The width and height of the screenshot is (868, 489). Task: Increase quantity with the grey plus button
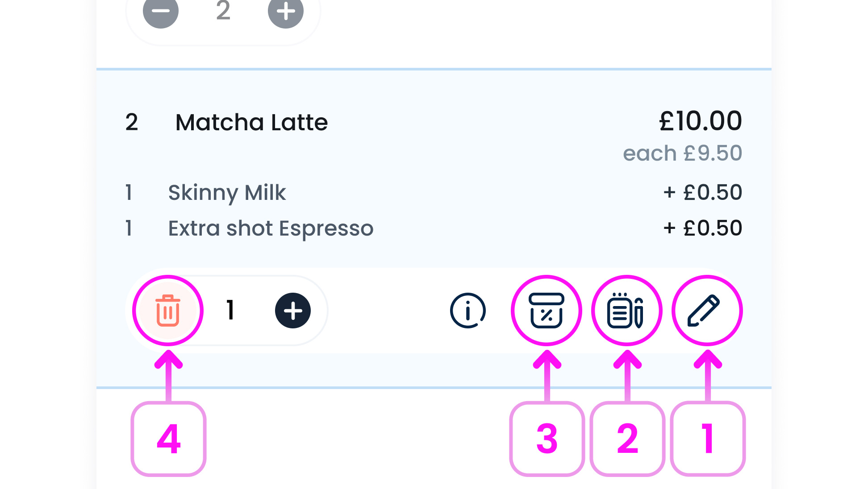[286, 11]
